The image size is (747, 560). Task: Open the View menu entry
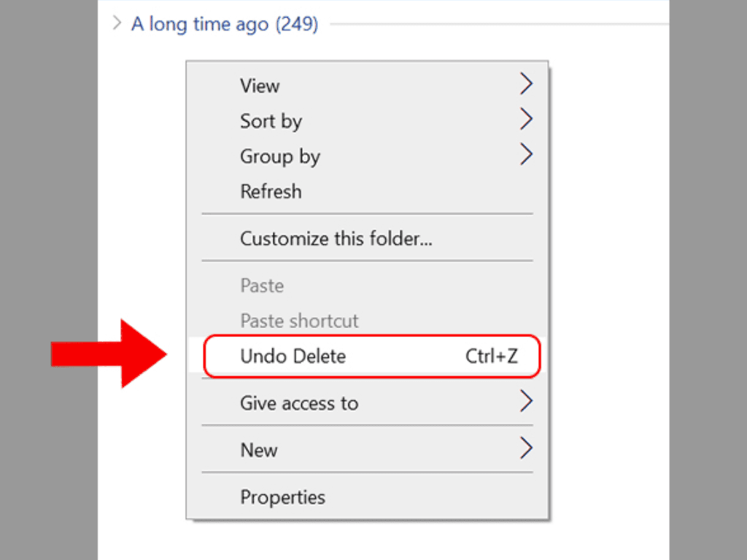pyautogui.click(x=260, y=86)
